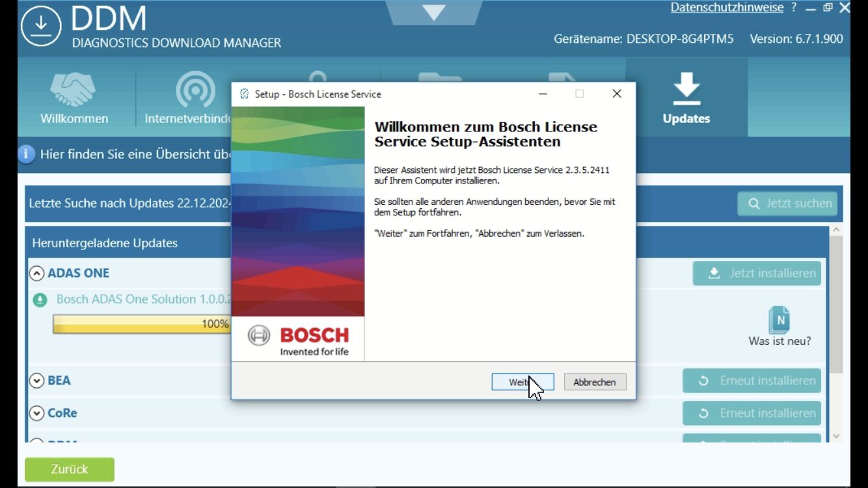Open the Datenschutzhinweise link

pos(727,8)
